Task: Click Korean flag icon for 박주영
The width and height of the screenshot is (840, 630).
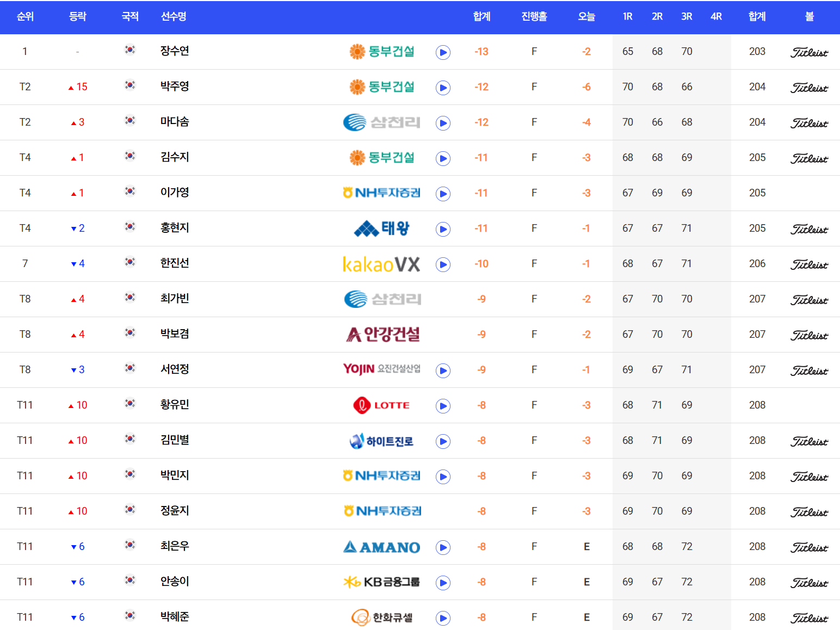Action: coord(130,85)
